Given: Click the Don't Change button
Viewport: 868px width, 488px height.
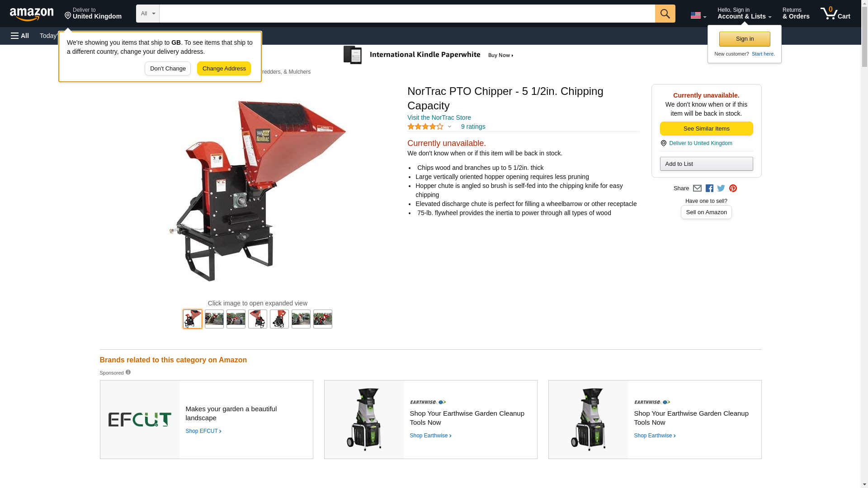Looking at the screenshot, I should click(x=168, y=69).
